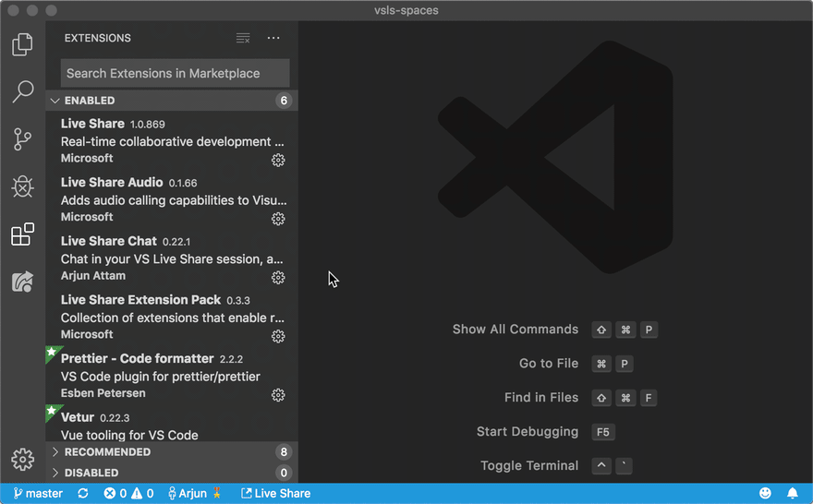Open gear menu for Prettier extension
Screen dimensions: 813x504
[x=278, y=395]
